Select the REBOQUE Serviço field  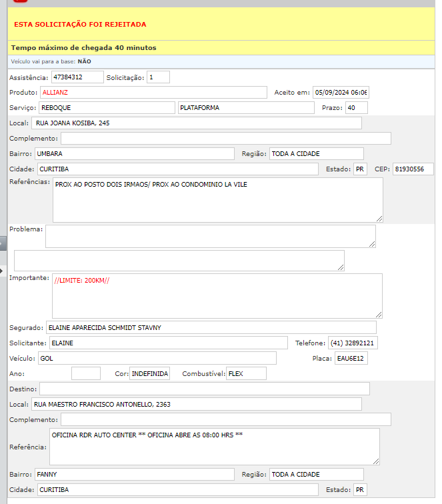(x=106, y=107)
